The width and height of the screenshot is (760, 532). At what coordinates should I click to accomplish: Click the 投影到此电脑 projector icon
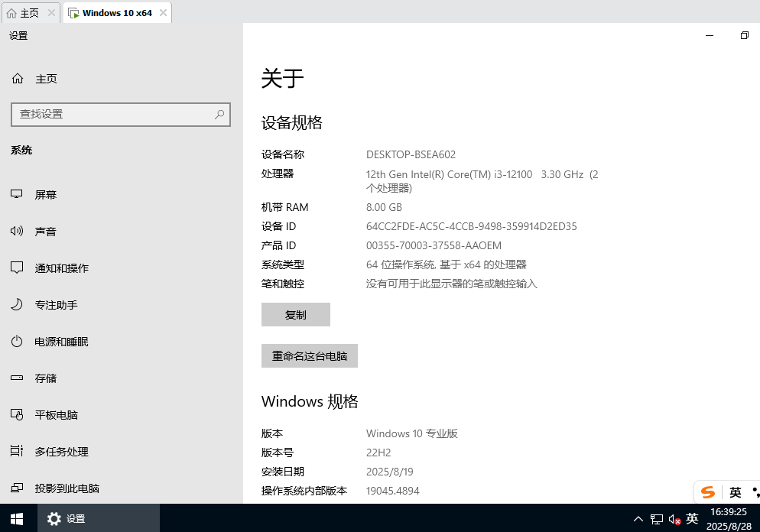point(17,488)
